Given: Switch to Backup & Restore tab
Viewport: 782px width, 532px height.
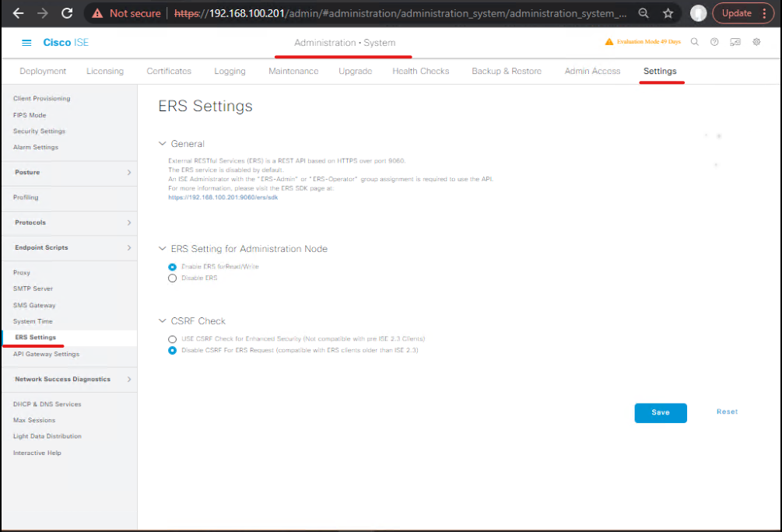Looking at the screenshot, I should (x=507, y=72).
